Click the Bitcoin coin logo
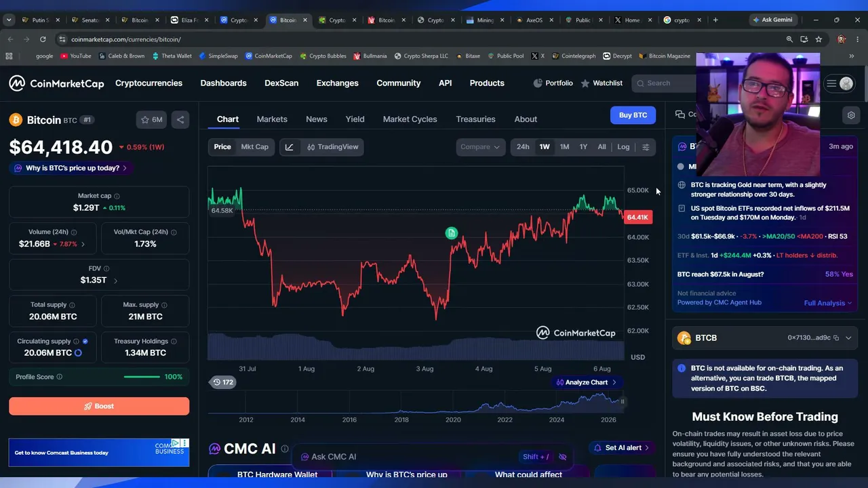 coord(16,120)
